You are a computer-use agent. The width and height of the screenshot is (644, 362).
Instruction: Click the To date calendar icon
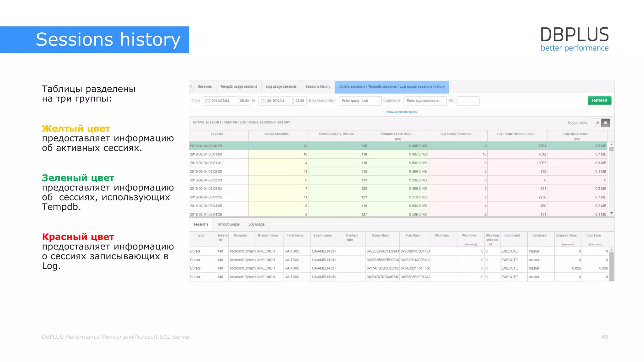[x=263, y=101]
